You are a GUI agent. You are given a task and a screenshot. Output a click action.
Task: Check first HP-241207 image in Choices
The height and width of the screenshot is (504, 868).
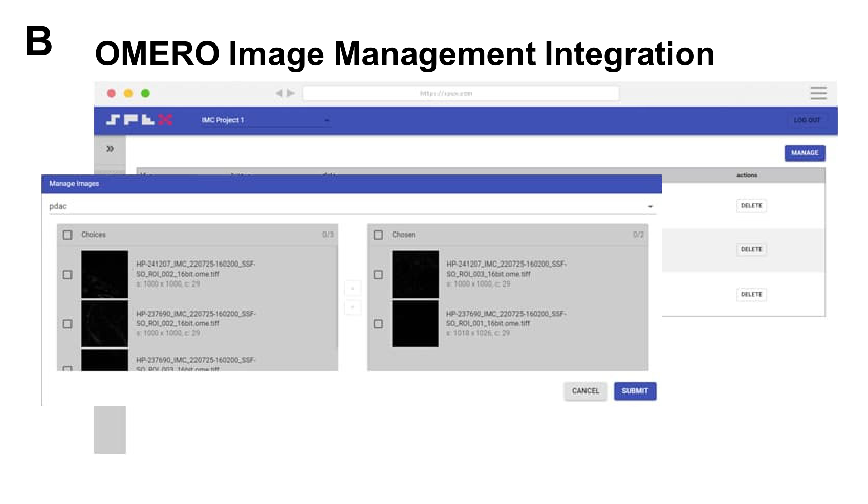68,275
